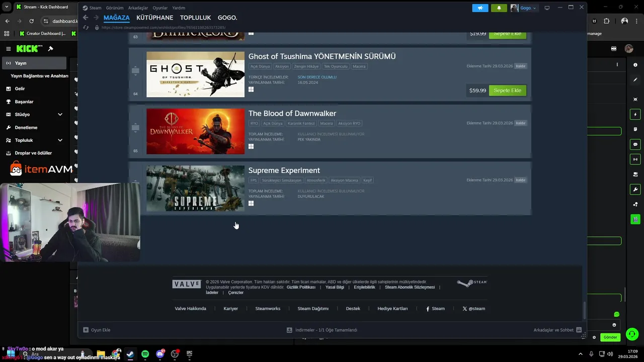
Task: Click broadcast signal icon in Kick panel
Action: (635, 159)
